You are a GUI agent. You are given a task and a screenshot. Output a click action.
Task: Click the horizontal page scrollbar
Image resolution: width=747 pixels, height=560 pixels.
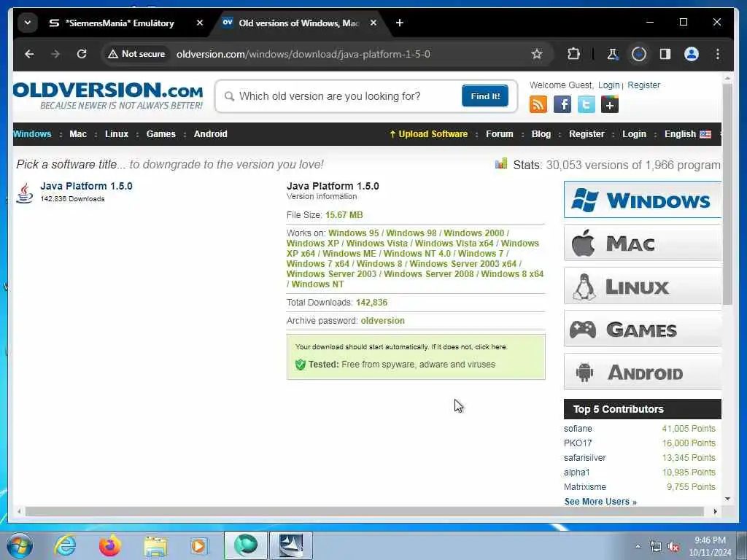click(x=365, y=511)
